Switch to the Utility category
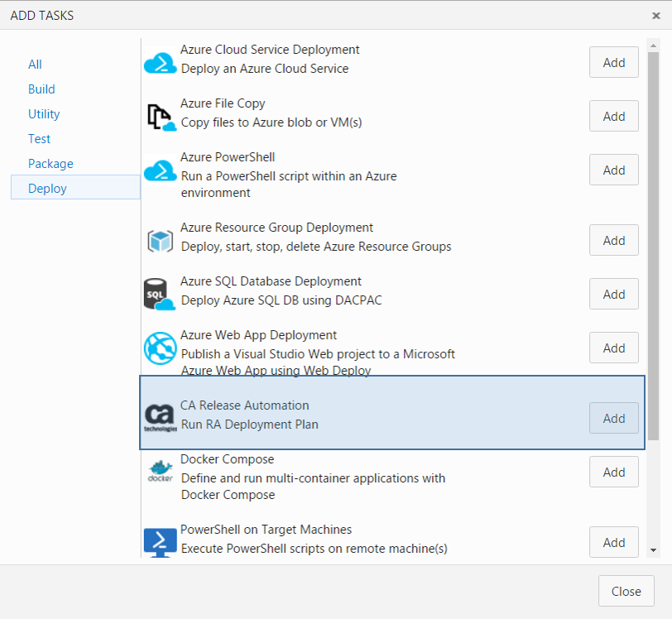 click(44, 114)
